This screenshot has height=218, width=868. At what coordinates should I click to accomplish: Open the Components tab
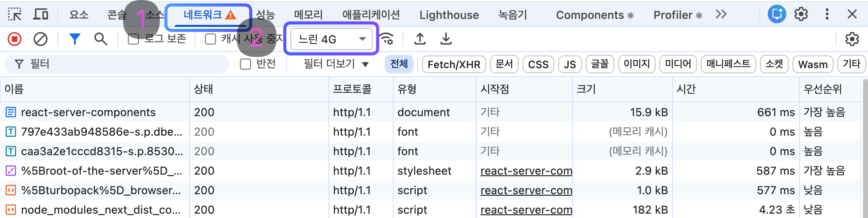595,15
